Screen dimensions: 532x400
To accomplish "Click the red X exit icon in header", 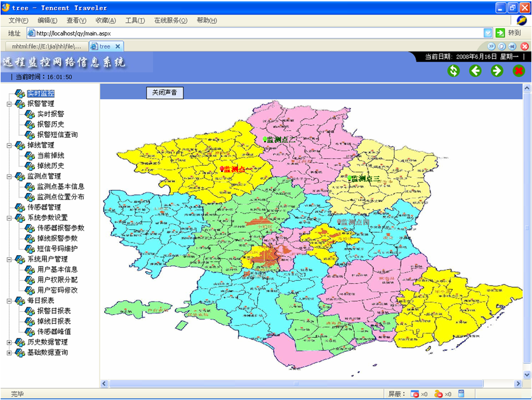I will [x=518, y=70].
